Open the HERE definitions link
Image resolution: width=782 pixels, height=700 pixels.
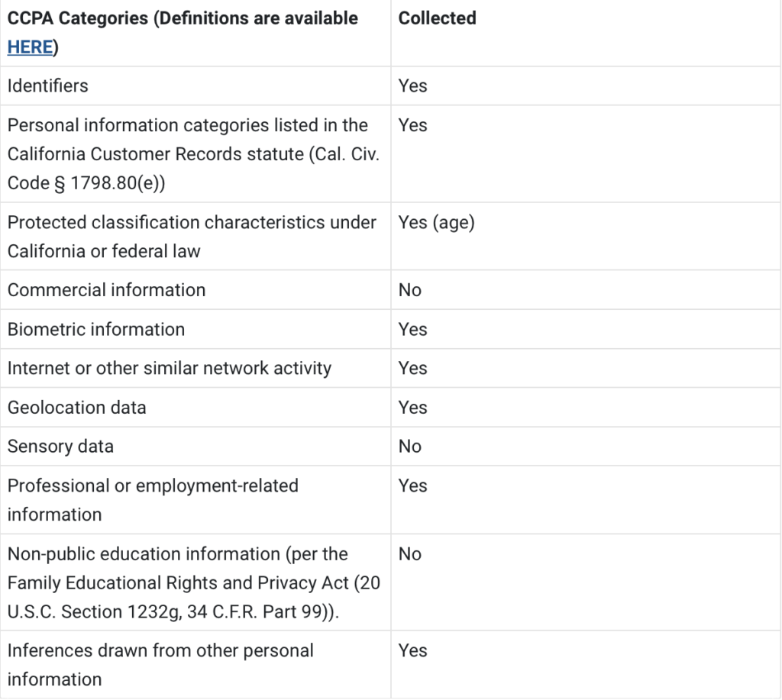30,47
